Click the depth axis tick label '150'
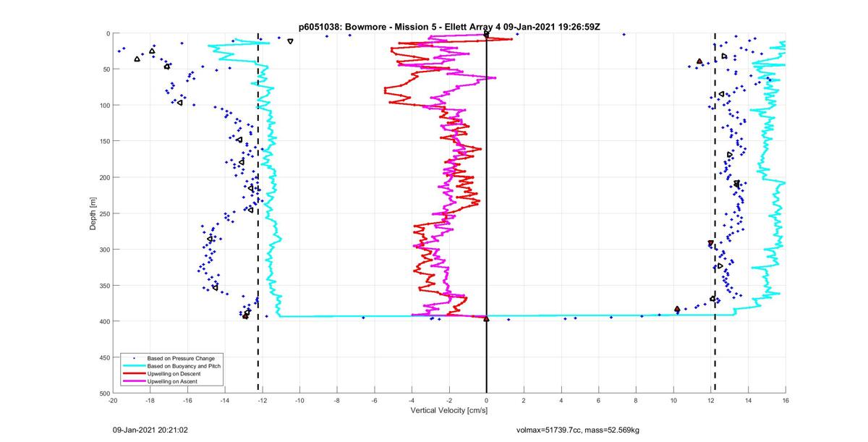This screenshot has height=442, width=868. [x=103, y=141]
